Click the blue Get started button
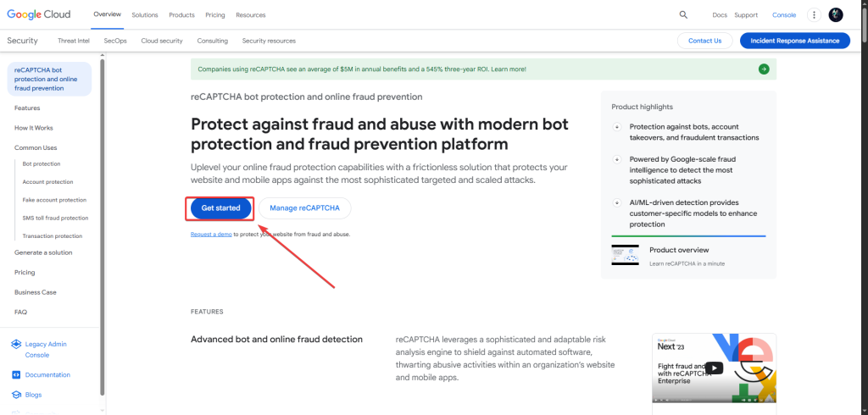The height and width of the screenshot is (415, 868). [220, 207]
